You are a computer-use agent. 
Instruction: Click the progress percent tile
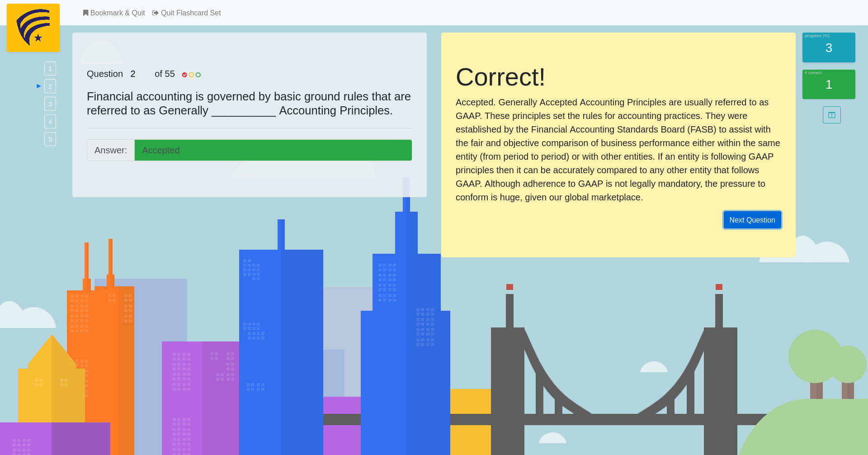[x=829, y=47]
